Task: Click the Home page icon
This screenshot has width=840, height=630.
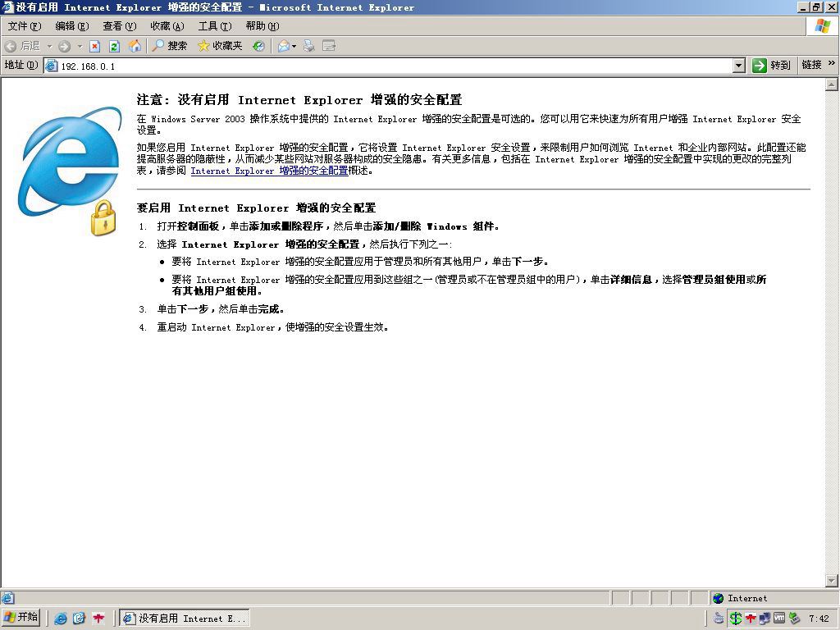Action: tap(135, 46)
